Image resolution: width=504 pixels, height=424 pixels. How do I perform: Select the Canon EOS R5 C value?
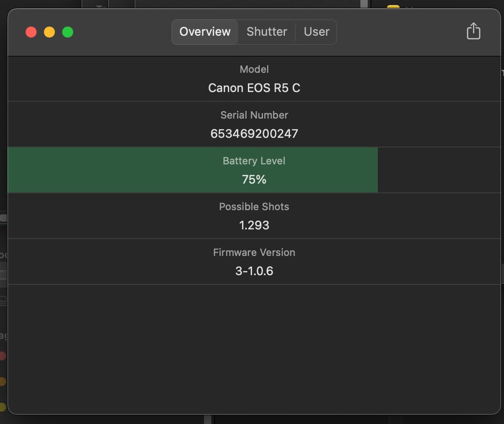254,88
